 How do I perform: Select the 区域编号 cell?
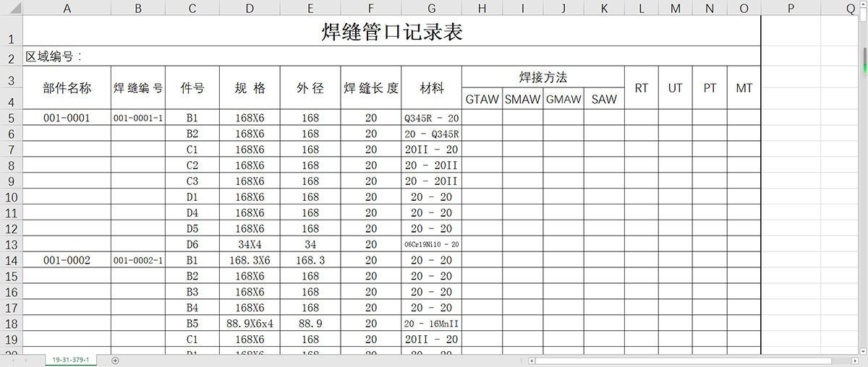tap(392, 56)
